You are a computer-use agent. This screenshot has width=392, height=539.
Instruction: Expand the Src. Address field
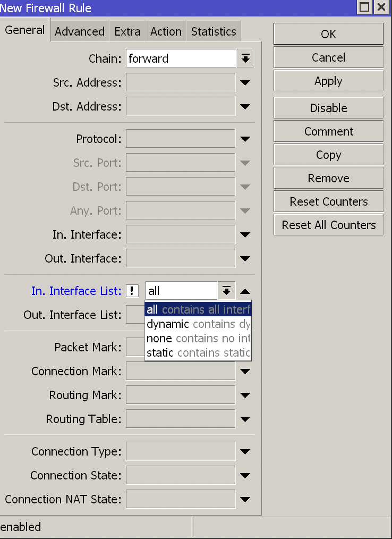245,83
